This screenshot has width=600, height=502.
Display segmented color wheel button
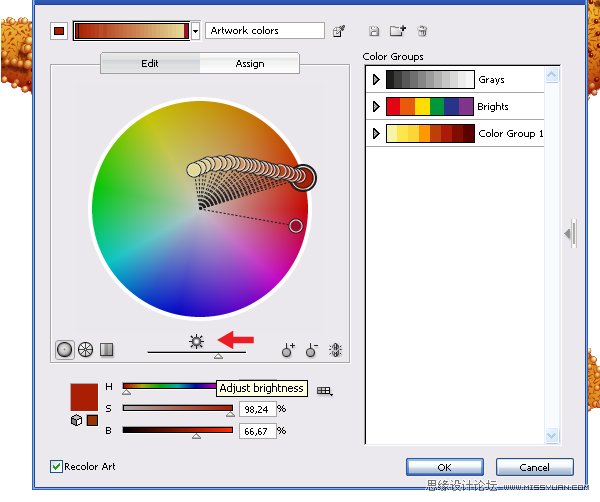tap(85, 349)
